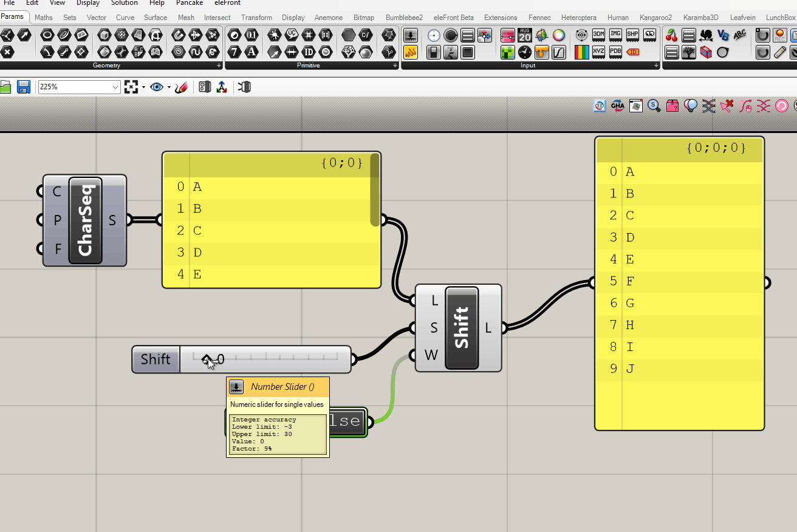Click the Shift number slider track
797x532 pixels.
coord(273,359)
